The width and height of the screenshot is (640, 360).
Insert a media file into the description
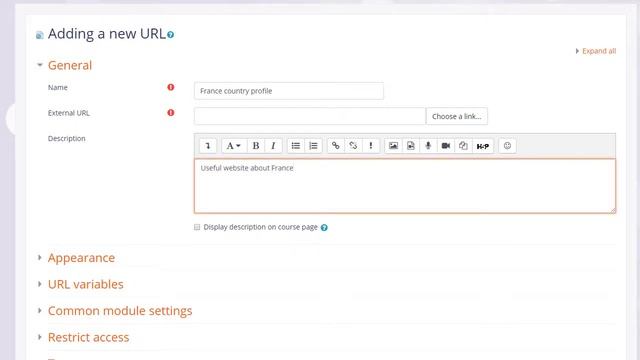(x=411, y=146)
